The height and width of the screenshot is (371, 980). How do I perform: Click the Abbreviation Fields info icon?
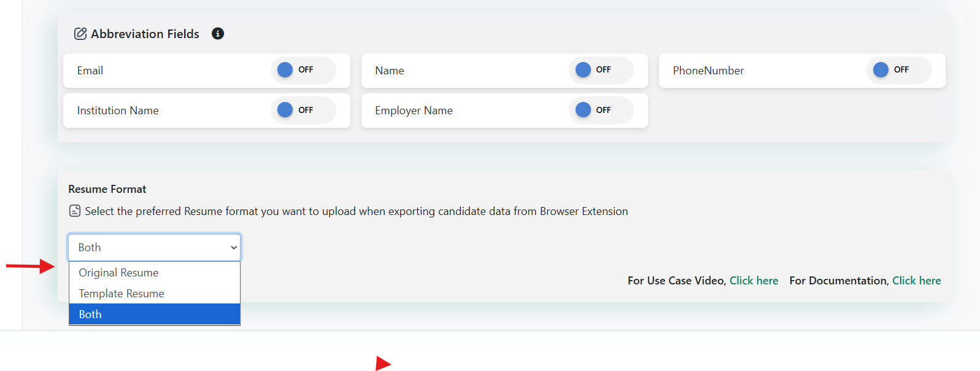point(217,34)
